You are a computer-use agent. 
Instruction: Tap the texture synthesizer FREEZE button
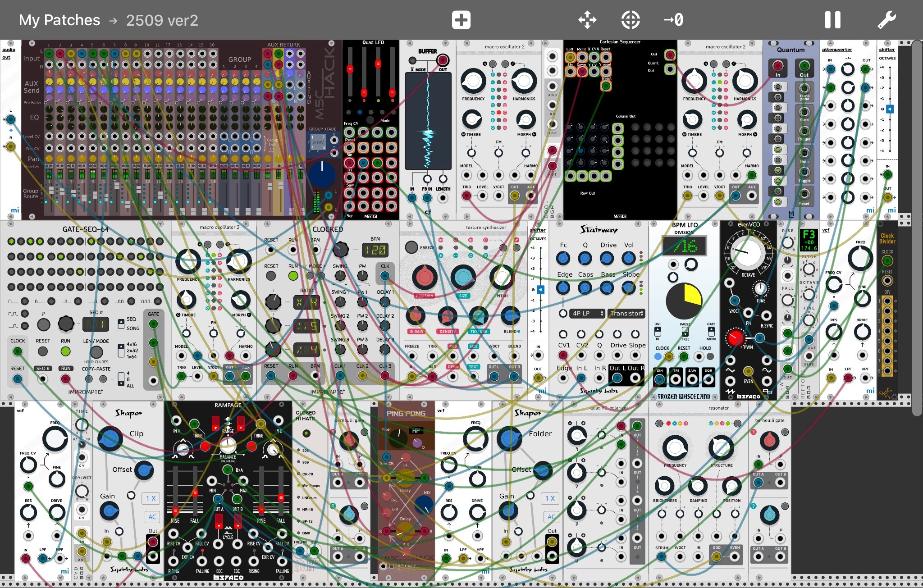[411, 247]
